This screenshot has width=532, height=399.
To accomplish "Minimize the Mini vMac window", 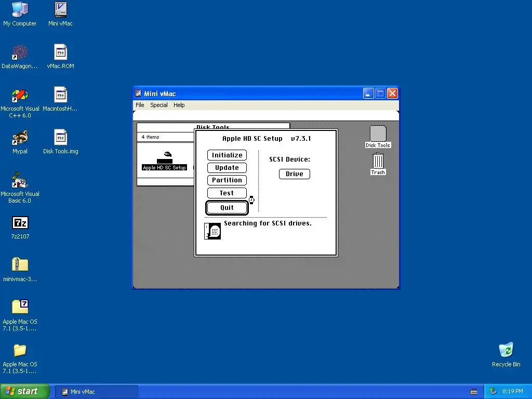I will tap(368, 94).
